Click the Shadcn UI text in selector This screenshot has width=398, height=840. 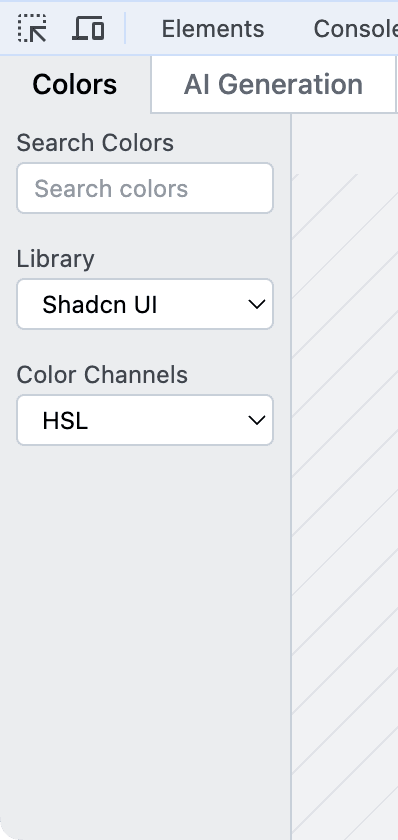[x=100, y=305]
